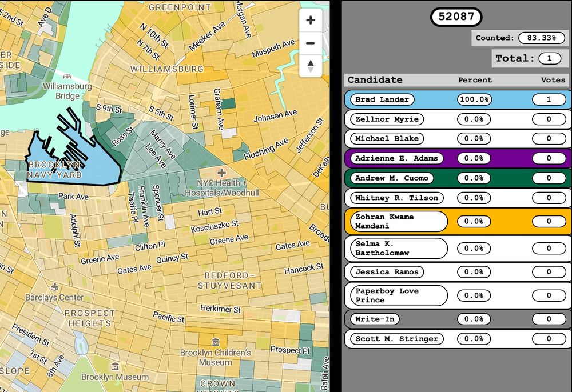This screenshot has height=392, width=572.
Task: Click the Maspeth Ave street label
Action: tap(273, 49)
